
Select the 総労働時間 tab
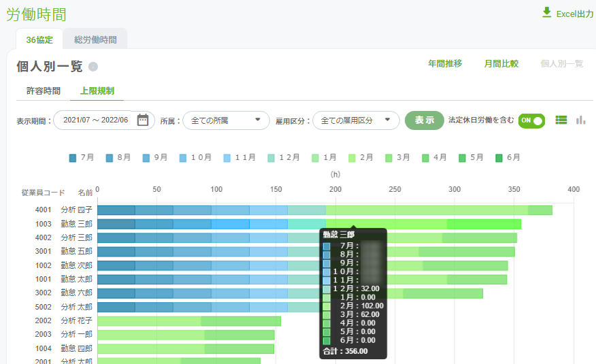tap(95, 39)
